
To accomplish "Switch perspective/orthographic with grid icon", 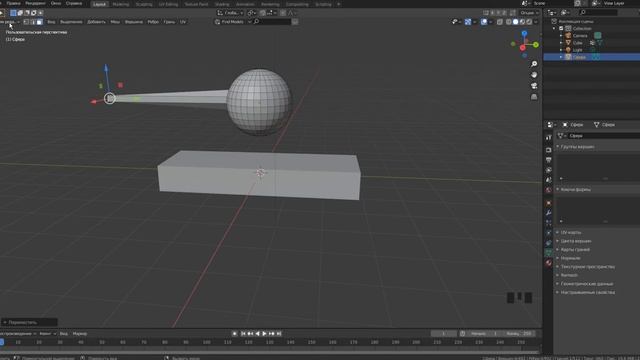I will 534,97.
